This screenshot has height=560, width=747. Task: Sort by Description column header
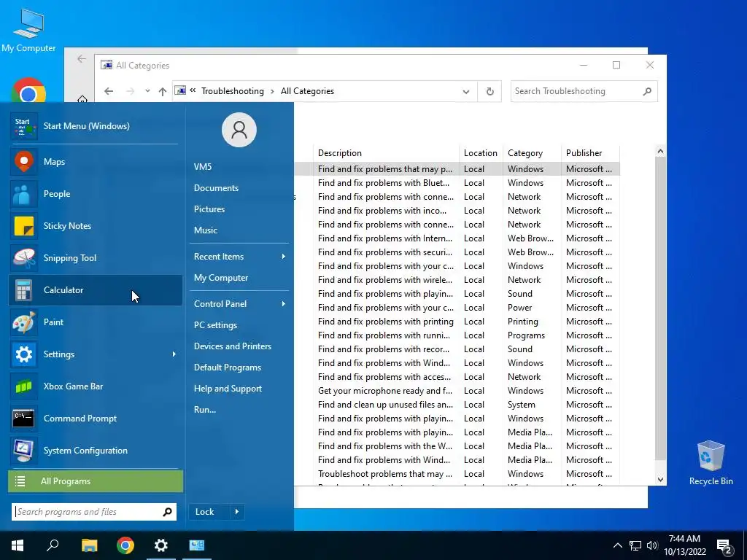(x=386, y=153)
